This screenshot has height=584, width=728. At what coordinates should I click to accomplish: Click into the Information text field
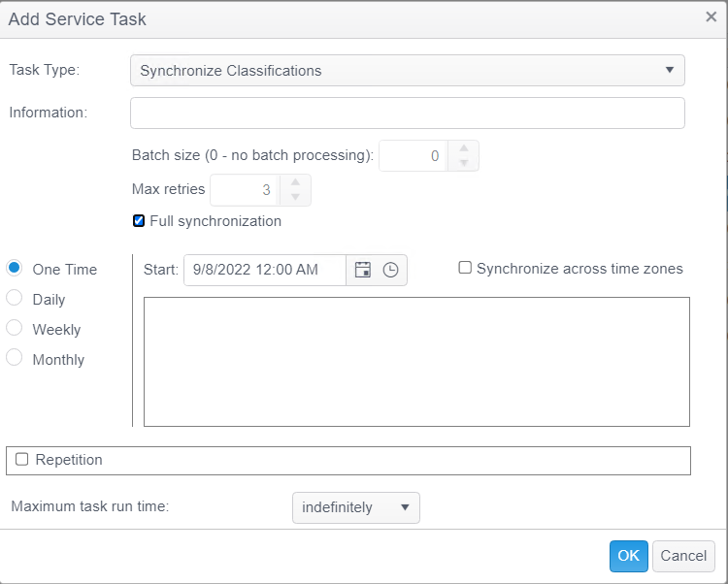[x=407, y=113]
